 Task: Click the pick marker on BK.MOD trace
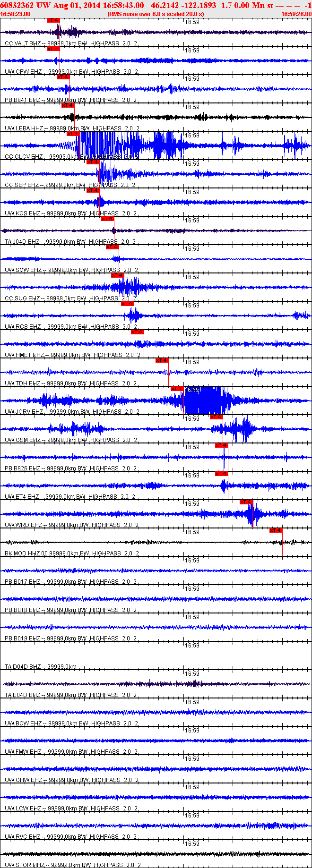click(276, 530)
